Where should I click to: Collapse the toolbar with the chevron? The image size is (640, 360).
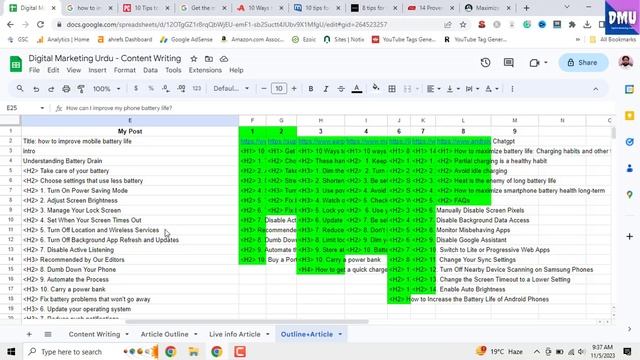tap(596, 89)
